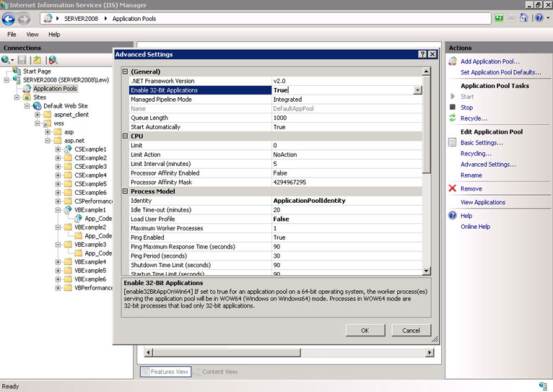553x392 pixels.
Task: Click the Set Application Pool Defaults link
Action: [x=501, y=72]
